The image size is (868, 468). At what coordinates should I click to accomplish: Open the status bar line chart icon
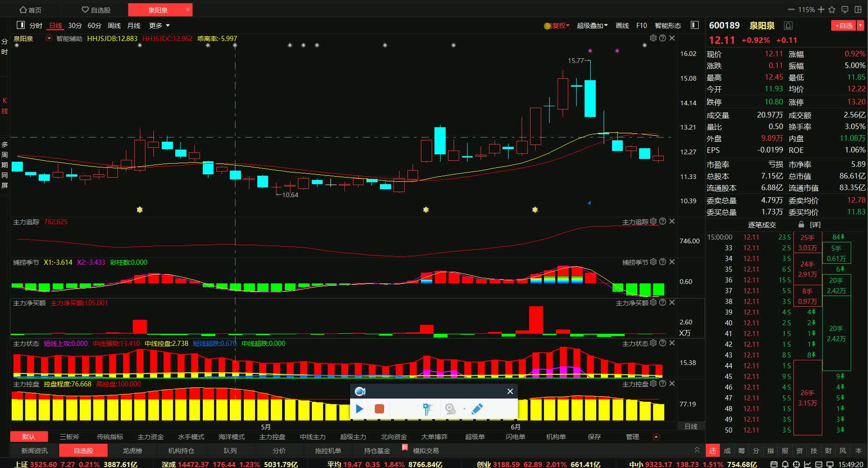(x=807, y=464)
